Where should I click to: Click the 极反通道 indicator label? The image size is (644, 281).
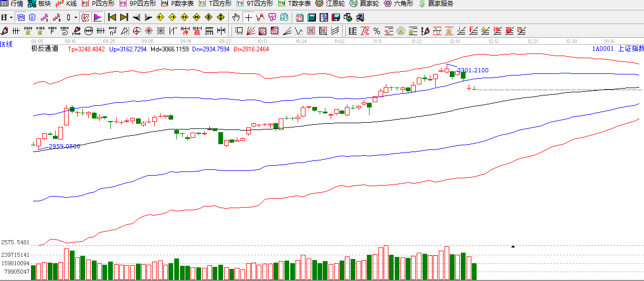click(45, 49)
